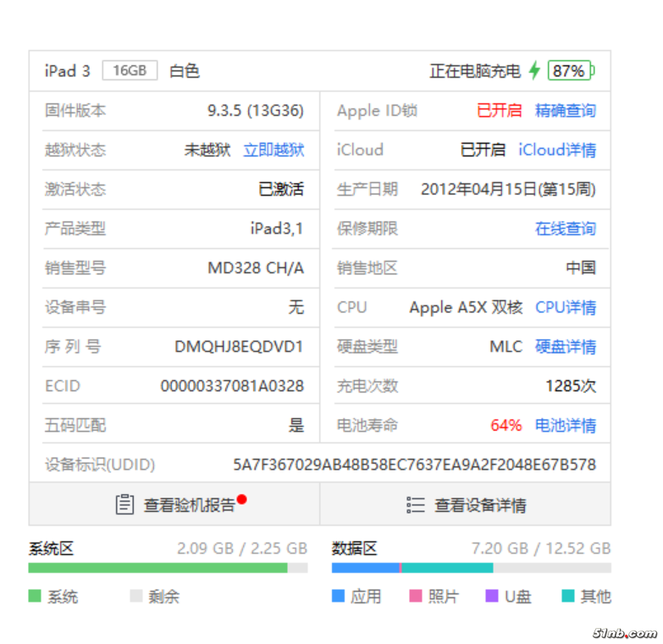This screenshot has width=663, height=644.
Task: Click the pink 照片 legend color swatch
Action: 416,597
